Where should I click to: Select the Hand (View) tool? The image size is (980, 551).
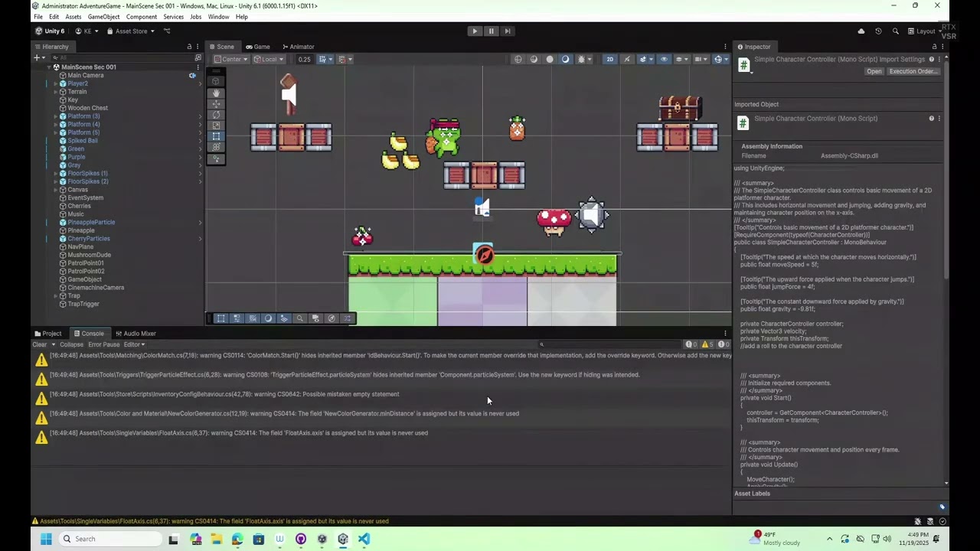pos(216,93)
